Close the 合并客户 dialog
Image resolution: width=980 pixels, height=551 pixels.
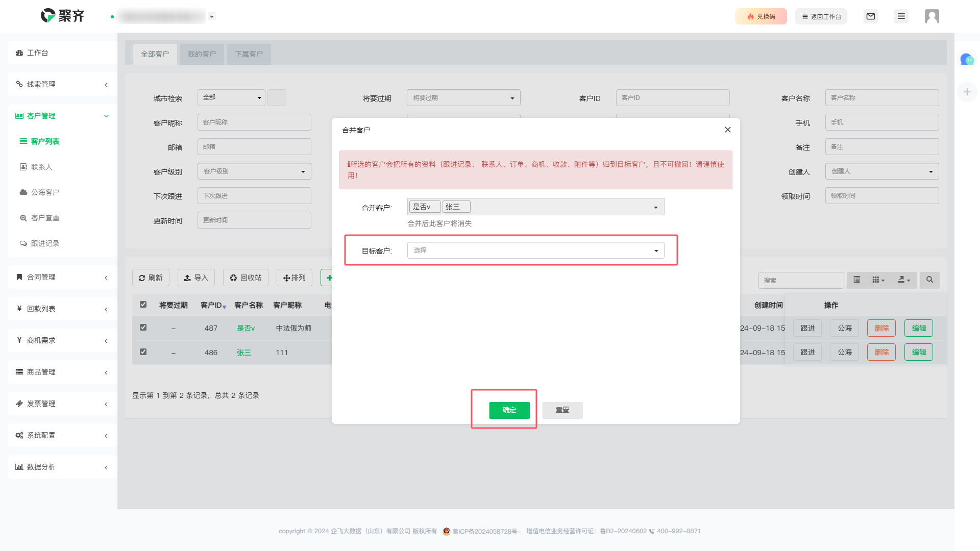coord(728,130)
